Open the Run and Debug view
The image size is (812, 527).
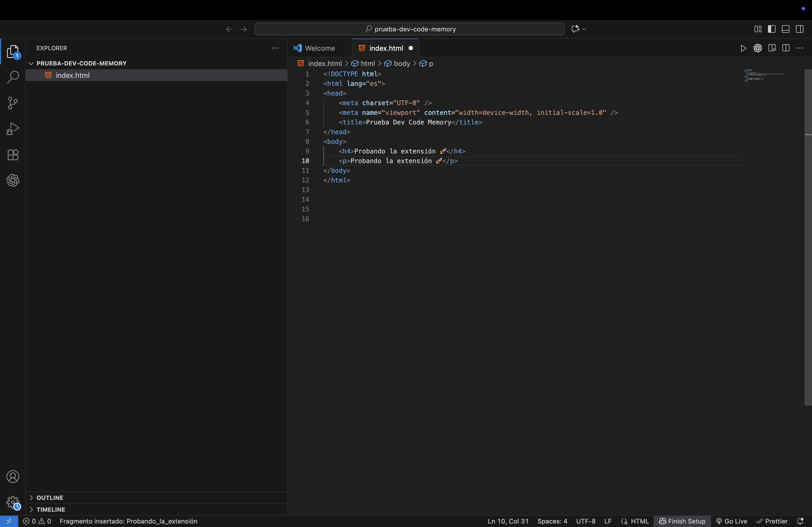point(13,129)
